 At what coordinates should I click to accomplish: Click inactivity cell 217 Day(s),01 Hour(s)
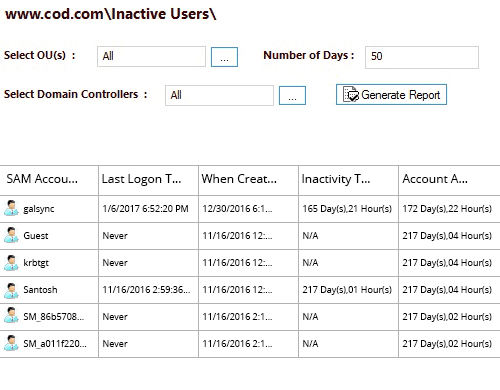347,290
